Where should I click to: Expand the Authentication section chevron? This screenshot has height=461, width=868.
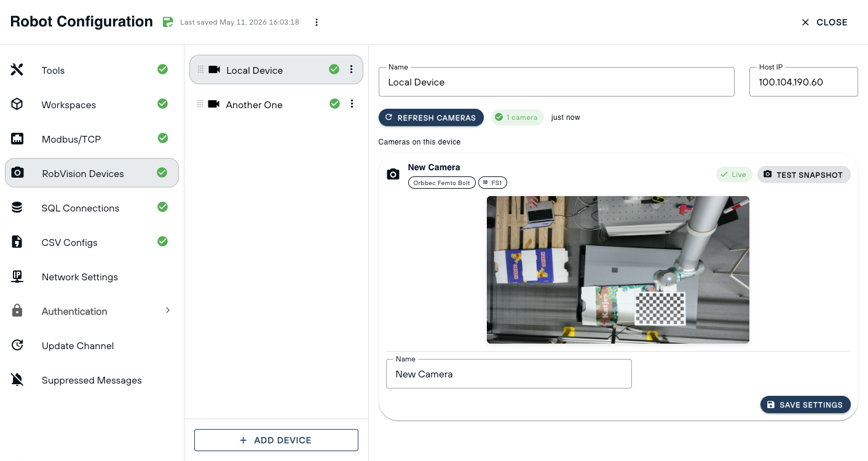point(168,310)
